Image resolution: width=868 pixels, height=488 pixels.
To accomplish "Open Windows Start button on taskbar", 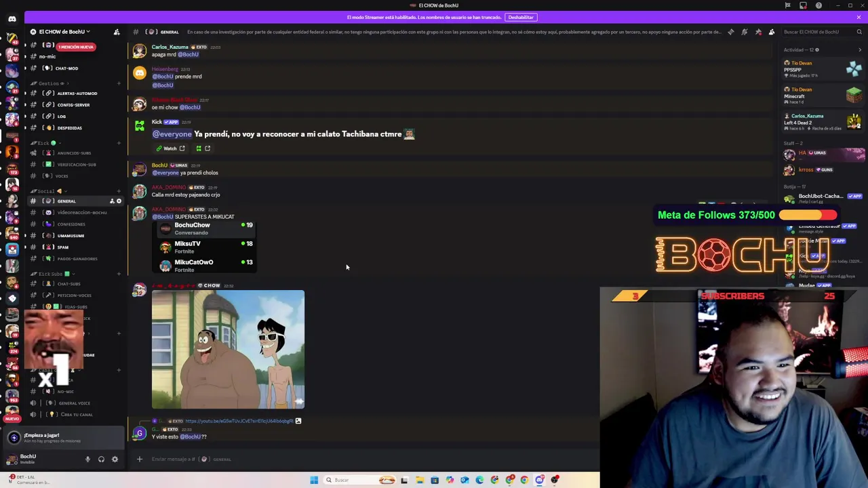I will [x=314, y=480].
